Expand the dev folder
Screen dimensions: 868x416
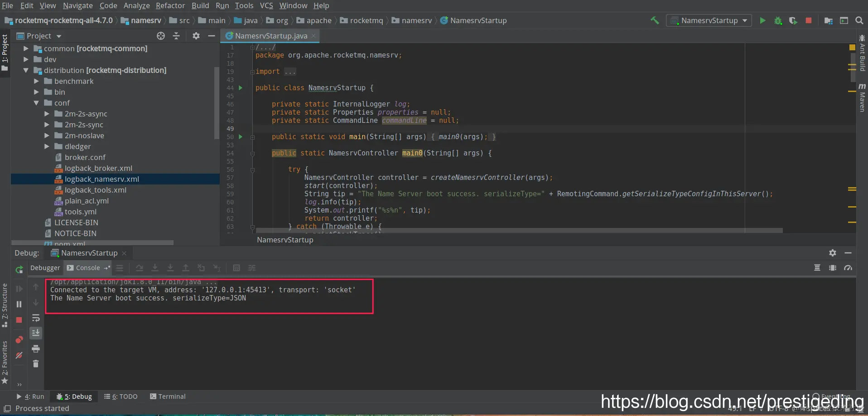point(26,59)
